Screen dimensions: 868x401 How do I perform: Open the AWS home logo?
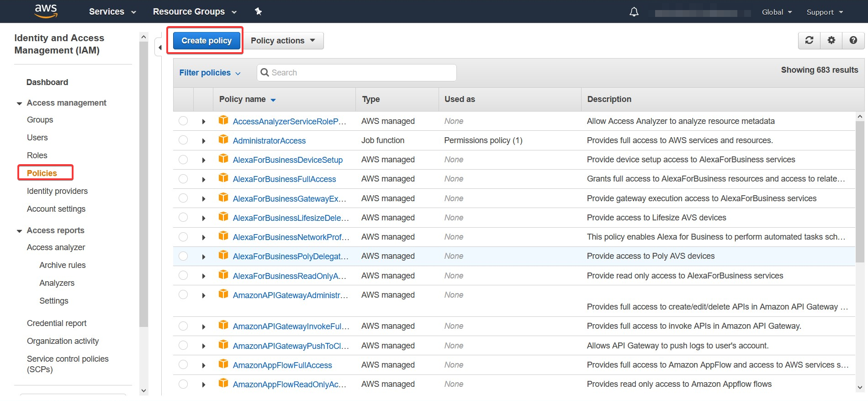click(46, 11)
